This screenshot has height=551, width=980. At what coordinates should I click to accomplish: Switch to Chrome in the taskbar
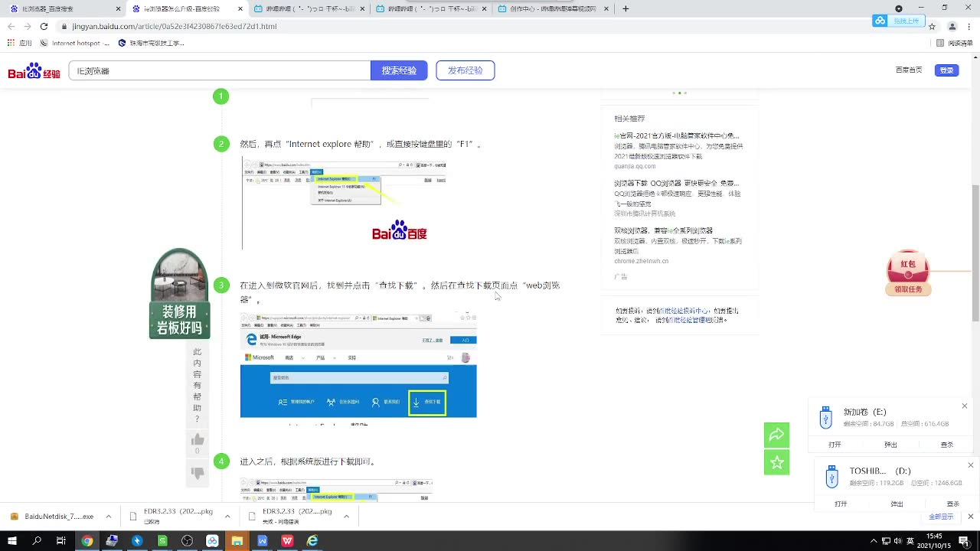click(x=87, y=541)
